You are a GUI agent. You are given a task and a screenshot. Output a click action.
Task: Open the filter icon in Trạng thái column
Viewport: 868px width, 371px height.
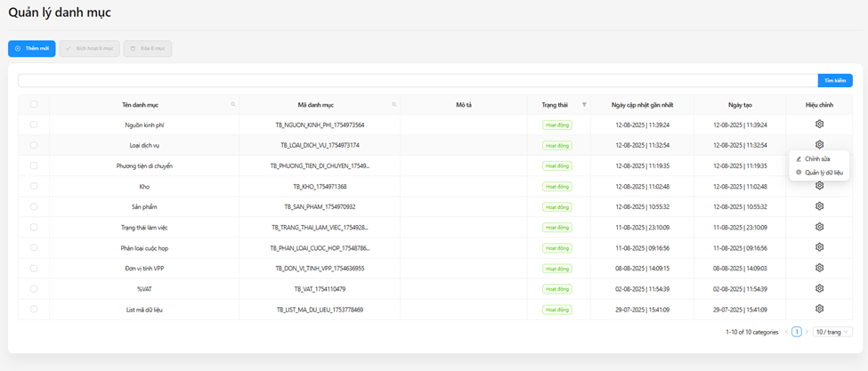(x=584, y=105)
